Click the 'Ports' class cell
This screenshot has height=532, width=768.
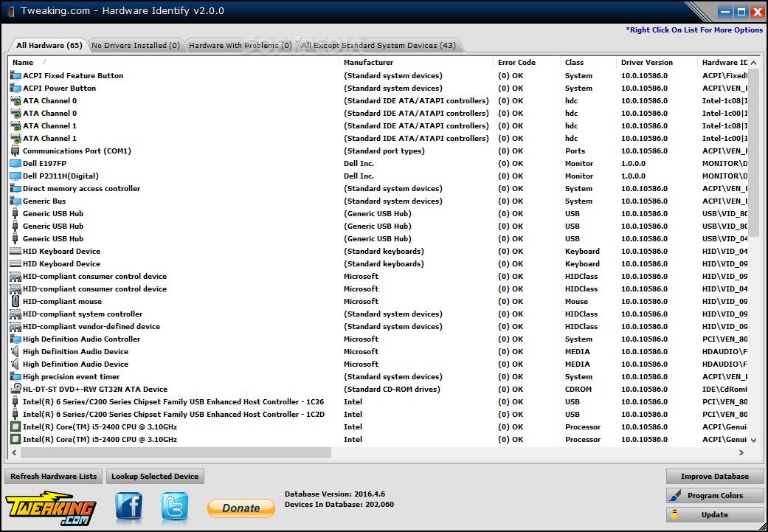pyautogui.click(x=575, y=151)
